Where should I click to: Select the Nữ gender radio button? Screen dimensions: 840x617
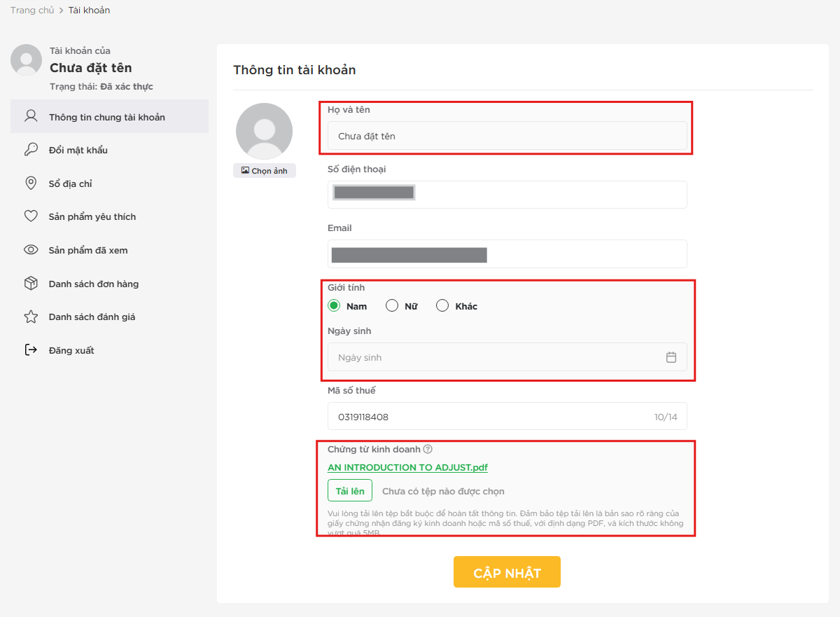point(392,306)
